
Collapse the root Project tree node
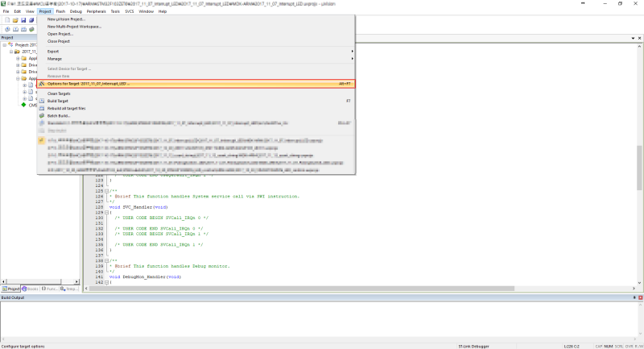pos(3,45)
